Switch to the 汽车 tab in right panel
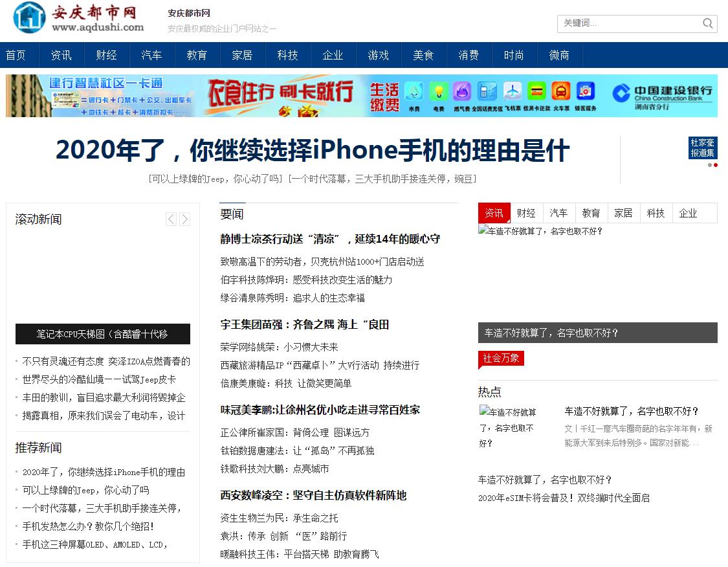Image resolution: width=728 pixels, height=567 pixels. click(559, 213)
